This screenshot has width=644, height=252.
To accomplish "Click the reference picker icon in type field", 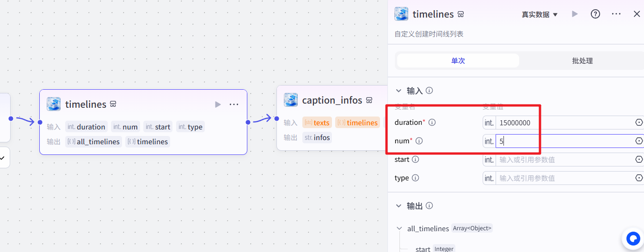I will (639, 178).
